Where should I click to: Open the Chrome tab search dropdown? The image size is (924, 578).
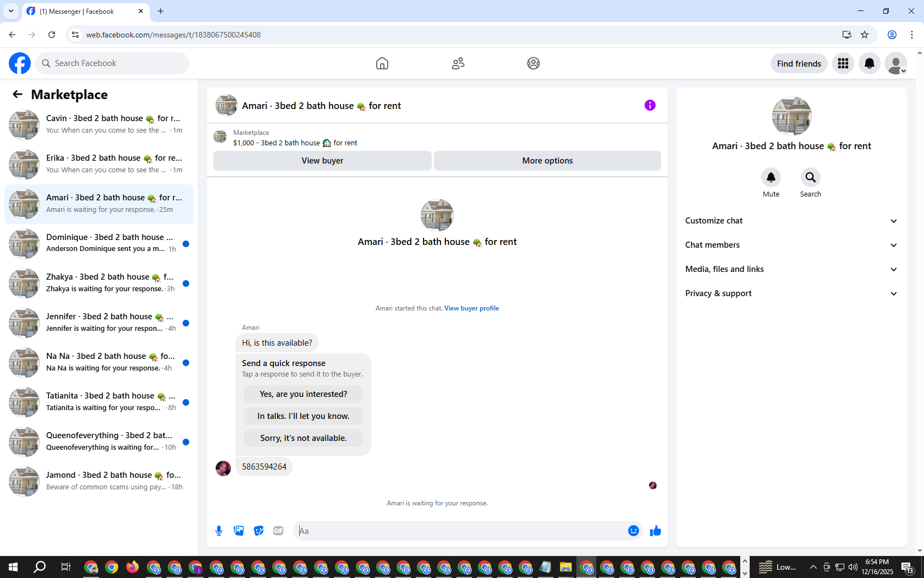coord(11,11)
